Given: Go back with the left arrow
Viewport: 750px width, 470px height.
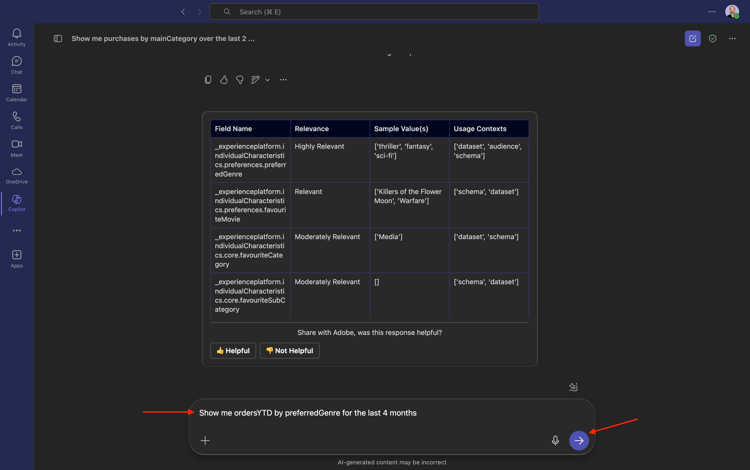Looking at the screenshot, I should click(183, 11).
